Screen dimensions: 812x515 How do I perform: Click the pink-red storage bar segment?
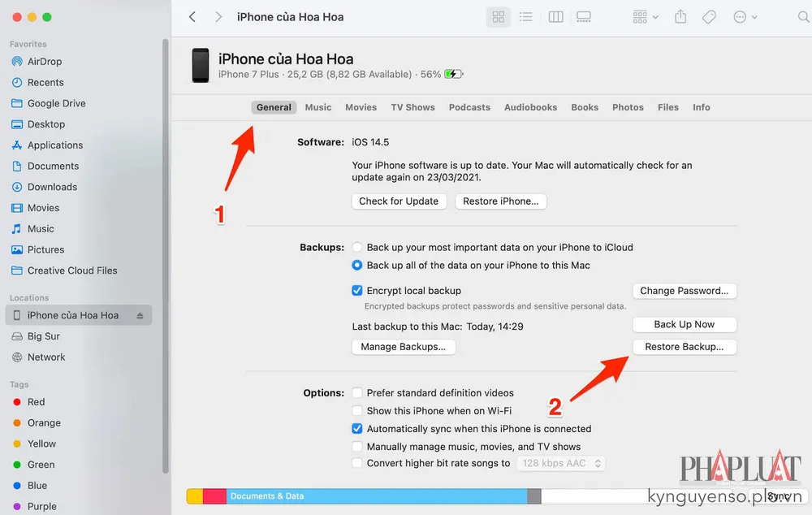click(x=214, y=496)
